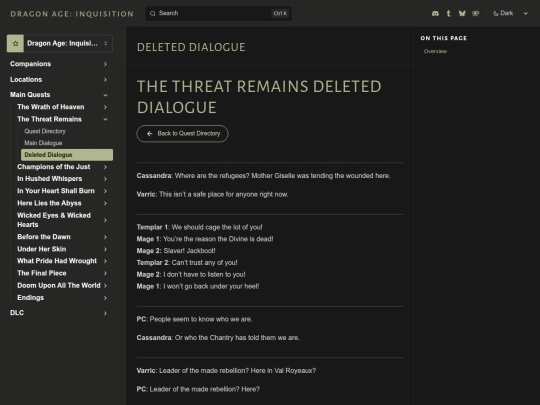
Task: Click Cassandra's 'Or who the Chantry has told'
Action: coord(218,338)
